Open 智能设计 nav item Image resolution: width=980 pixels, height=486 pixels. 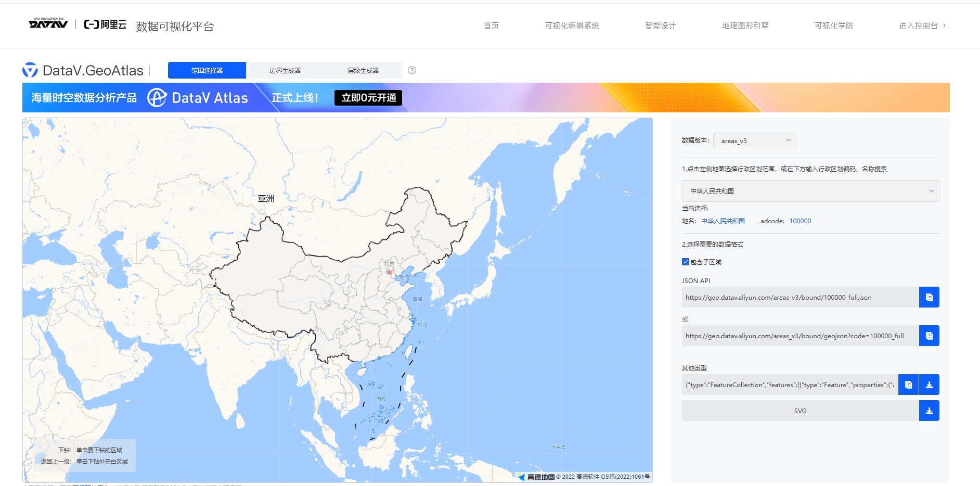tap(661, 25)
